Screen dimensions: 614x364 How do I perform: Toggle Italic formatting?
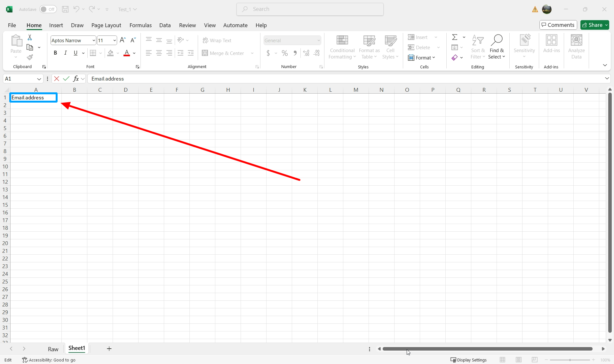point(65,53)
